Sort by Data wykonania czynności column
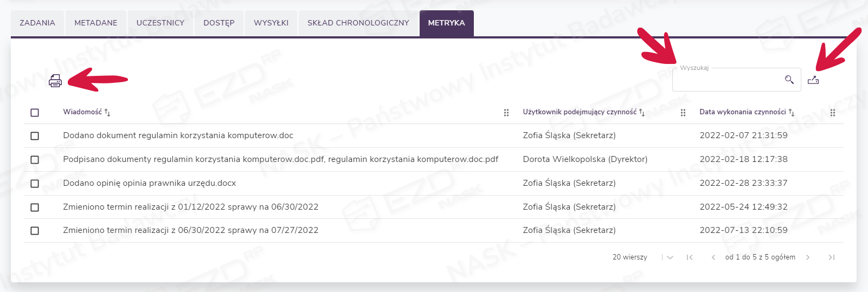This screenshot has width=868, height=292. pos(792,113)
